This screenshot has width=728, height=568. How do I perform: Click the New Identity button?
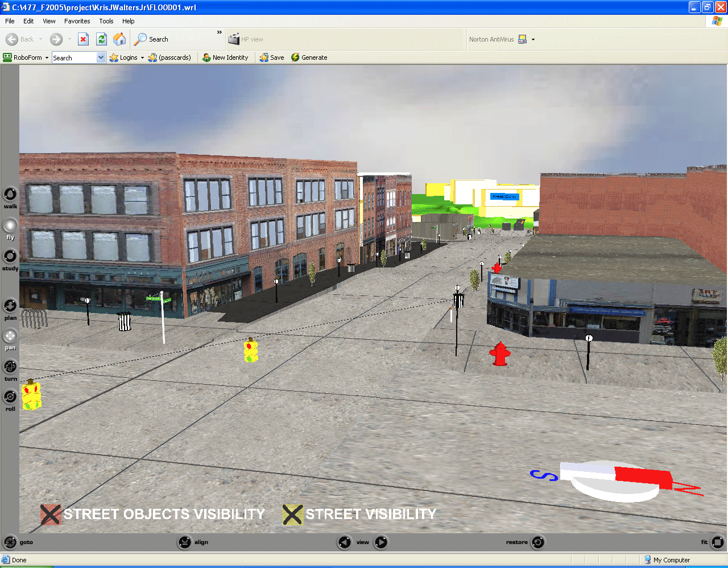(x=226, y=57)
